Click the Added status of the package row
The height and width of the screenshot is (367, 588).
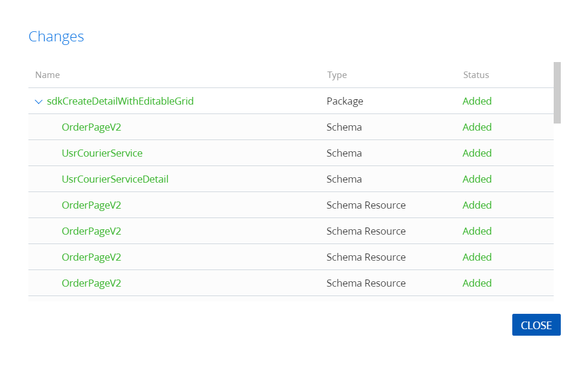pyautogui.click(x=477, y=101)
